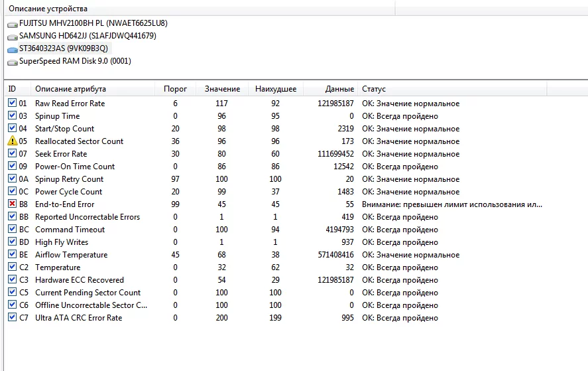Select the High Fly Writes attribute
The image size is (588, 371).
(62, 242)
